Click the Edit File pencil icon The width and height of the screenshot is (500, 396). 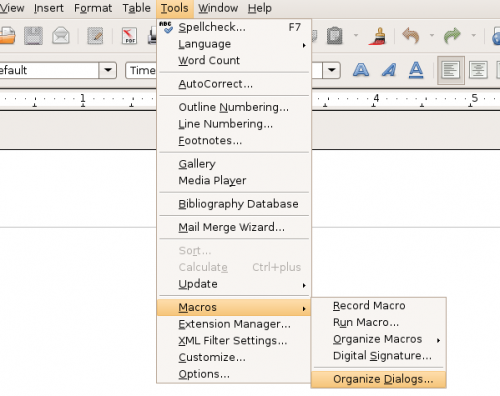click(x=95, y=36)
